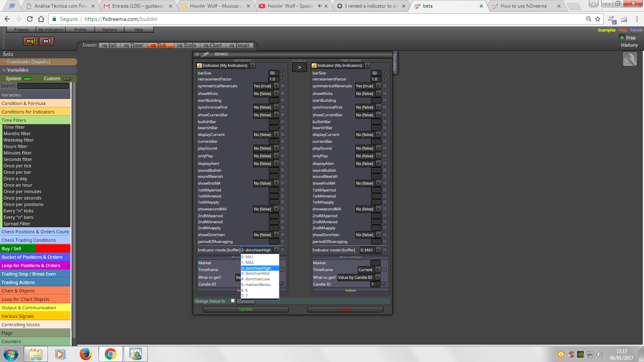Viewport: 644px width, 362px height.
Task: Uncheck right operand retracementFactor checkbox
Action: [385, 79]
